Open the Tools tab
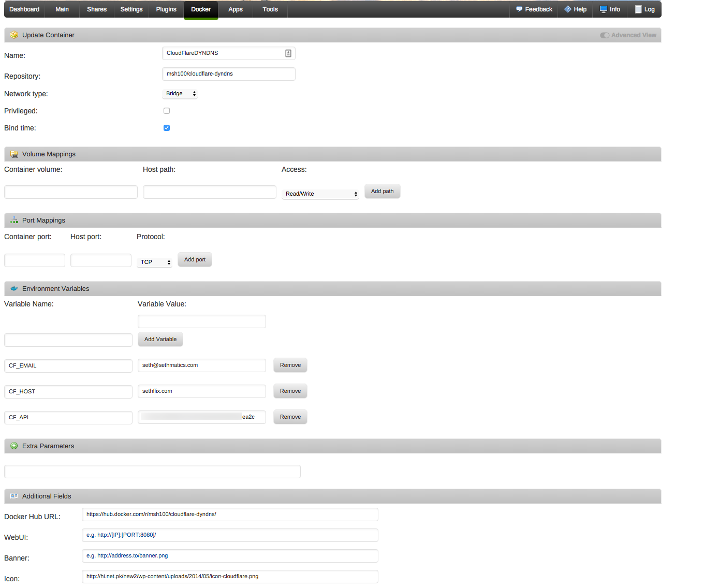Viewport: 704px width, 588px height. [270, 9]
